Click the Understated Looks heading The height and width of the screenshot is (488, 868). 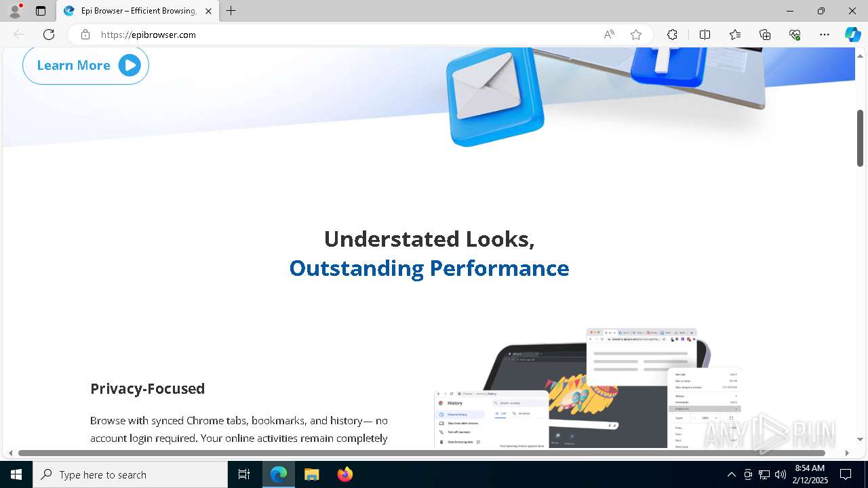429,239
